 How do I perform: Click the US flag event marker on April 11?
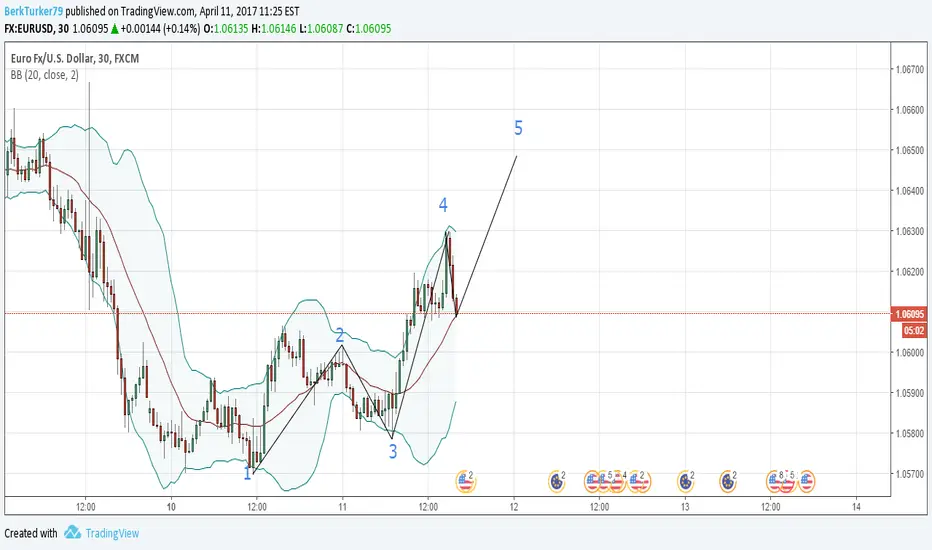pyautogui.click(x=465, y=482)
